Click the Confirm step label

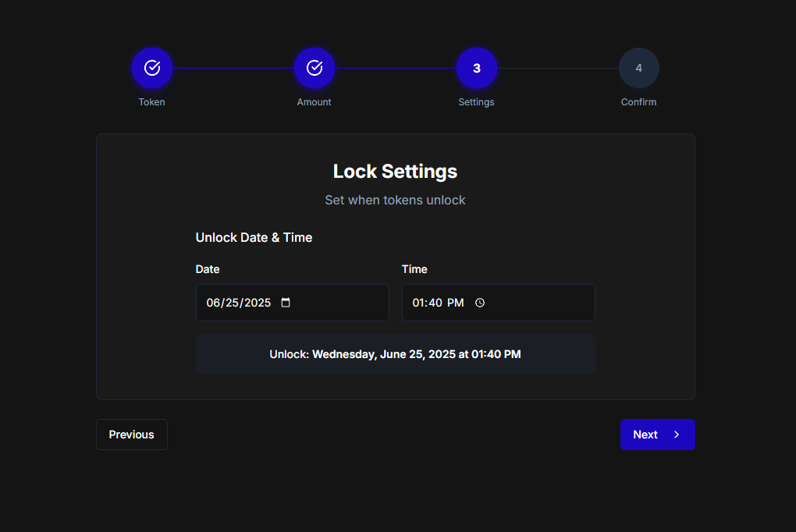coord(638,102)
